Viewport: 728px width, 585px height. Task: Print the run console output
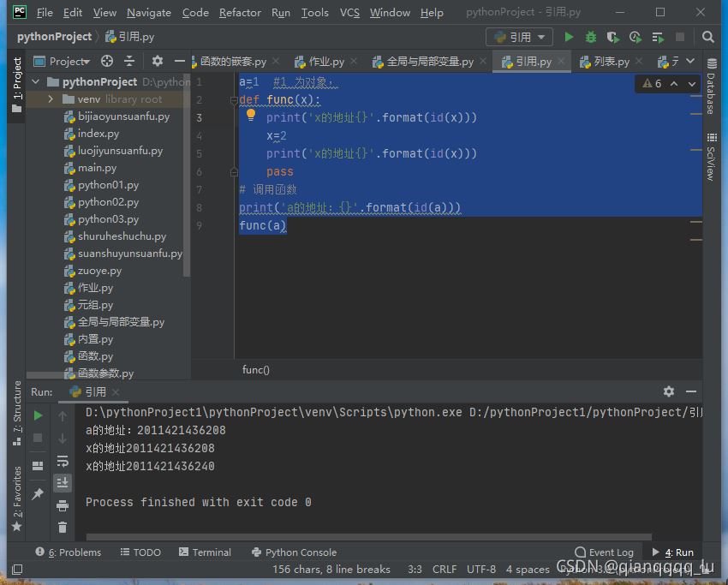63,505
